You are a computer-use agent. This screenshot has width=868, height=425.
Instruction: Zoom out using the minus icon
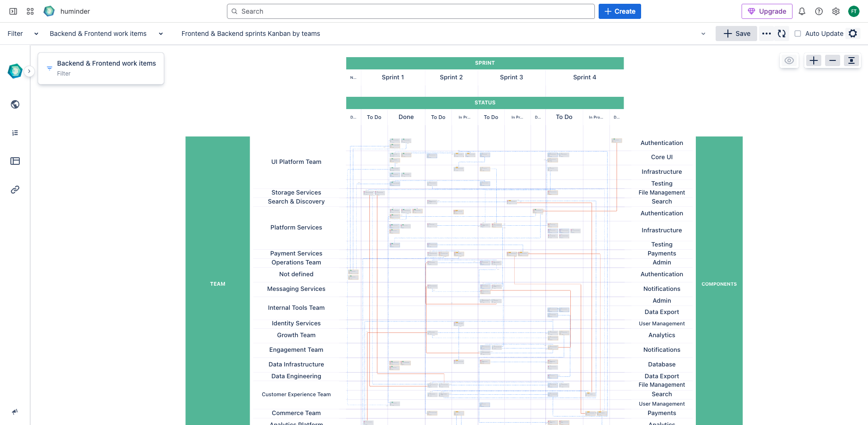coord(832,60)
